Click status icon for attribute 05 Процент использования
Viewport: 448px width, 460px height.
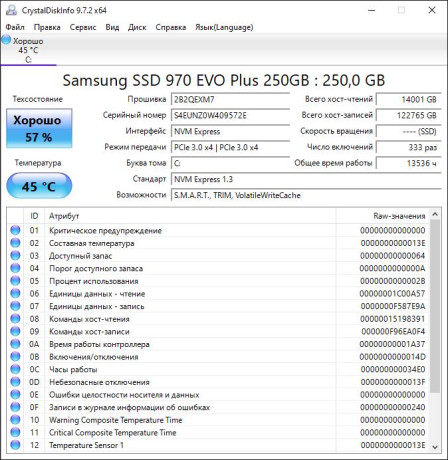[x=15, y=281]
